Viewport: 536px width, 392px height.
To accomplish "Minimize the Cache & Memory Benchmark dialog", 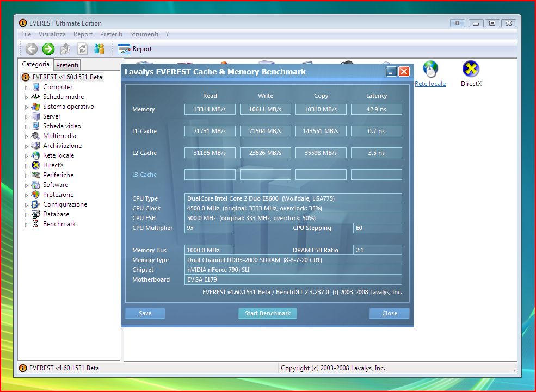I will 391,72.
